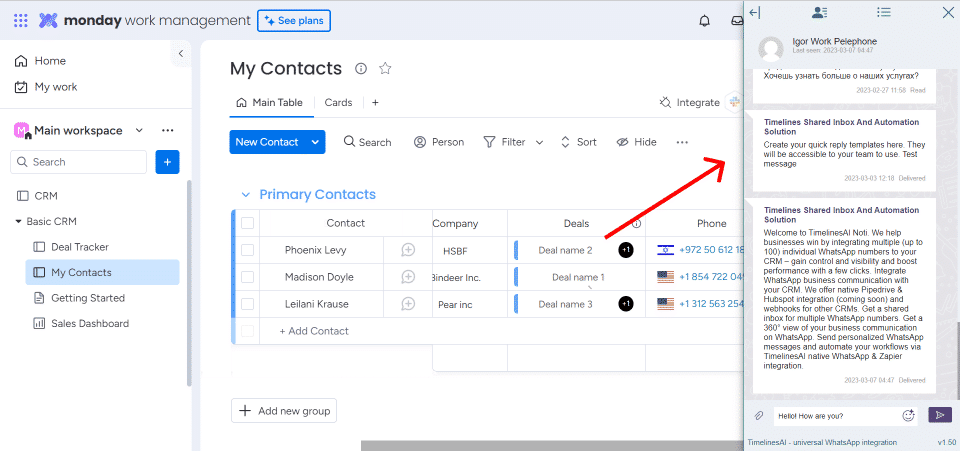The image size is (960, 451).
Task: Collapse the Primary Contacts group
Action: click(245, 195)
